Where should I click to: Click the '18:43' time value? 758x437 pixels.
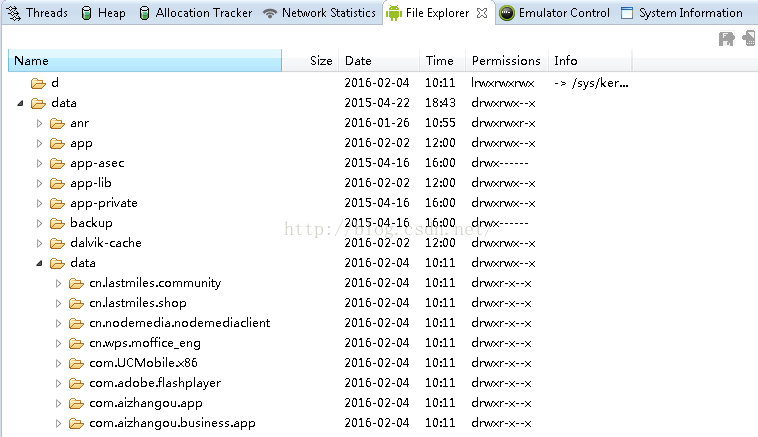point(440,103)
